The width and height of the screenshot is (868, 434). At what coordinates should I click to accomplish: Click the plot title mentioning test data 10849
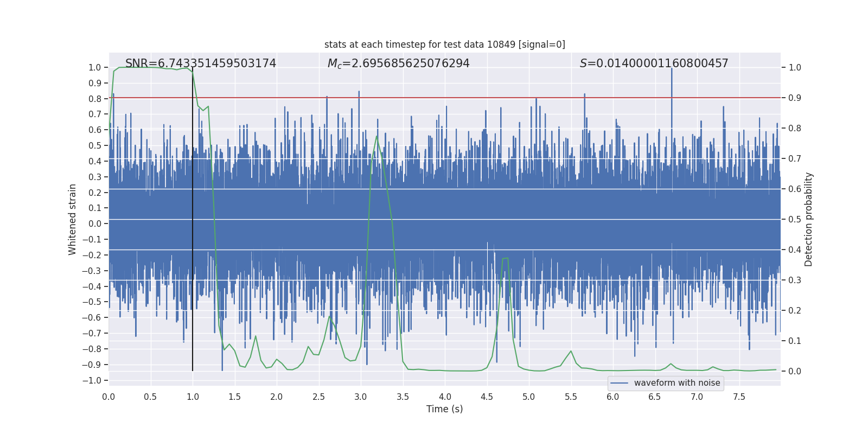444,44
